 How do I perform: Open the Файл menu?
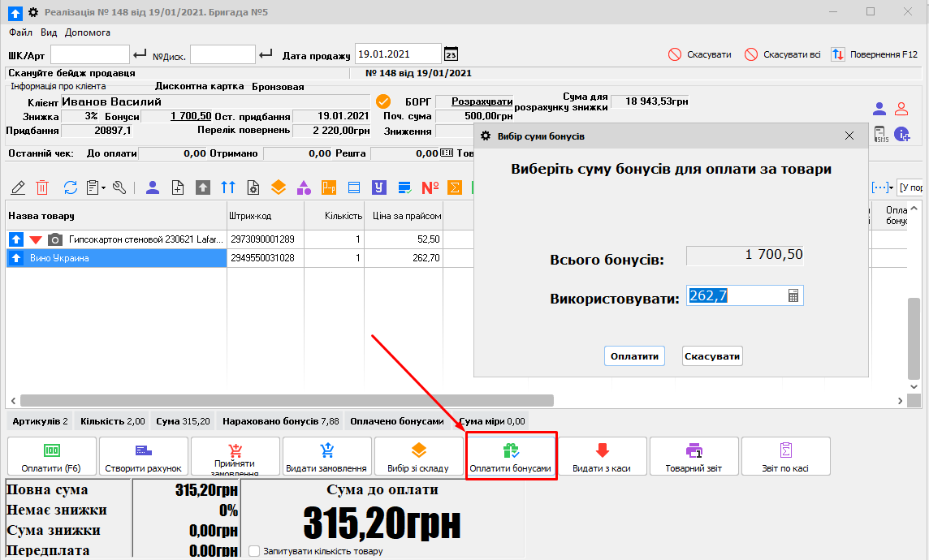click(x=21, y=32)
